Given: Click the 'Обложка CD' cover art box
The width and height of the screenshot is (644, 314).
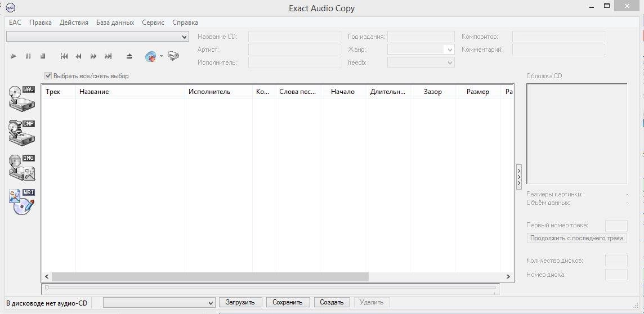Looking at the screenshot, I should 576,133.
